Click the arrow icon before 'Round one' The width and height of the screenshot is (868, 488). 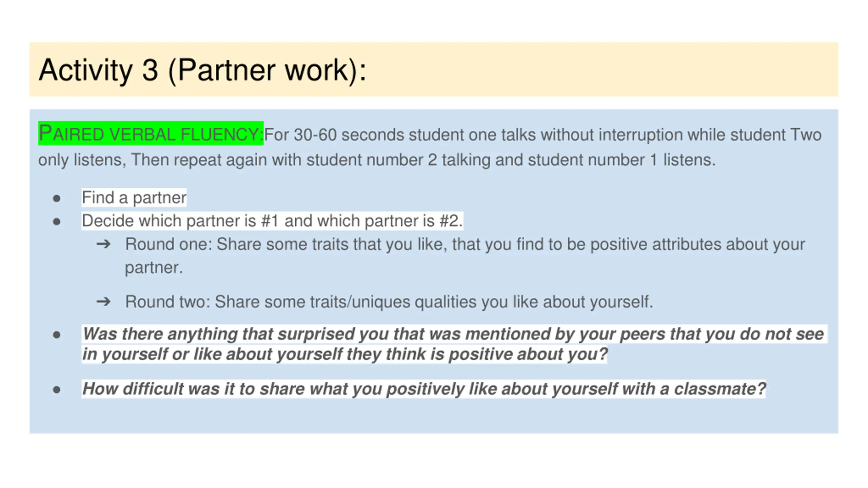click(103, 244)
